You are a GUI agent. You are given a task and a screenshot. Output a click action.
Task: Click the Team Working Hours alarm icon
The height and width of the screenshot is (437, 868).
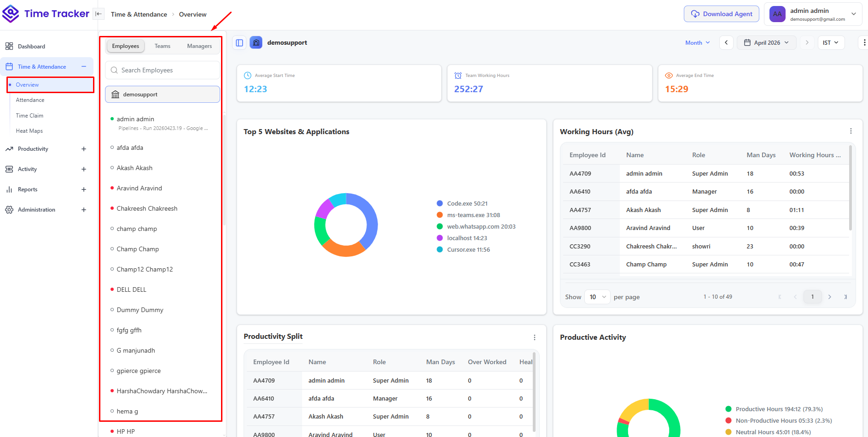(458, 76)
